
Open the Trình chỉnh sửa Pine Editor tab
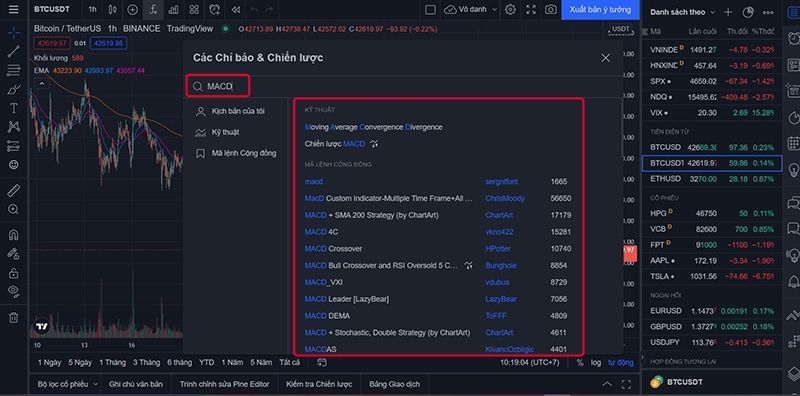pos(223,384)
